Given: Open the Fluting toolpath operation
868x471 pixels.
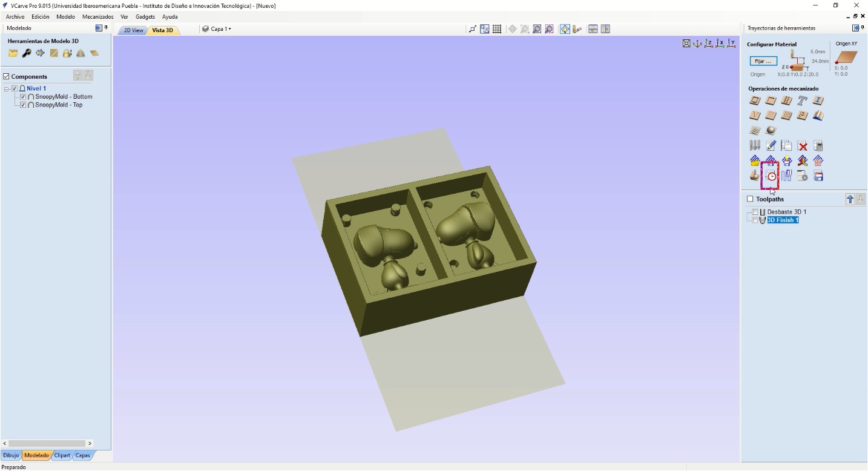Looking at the screenshot, I should [771, 115].
